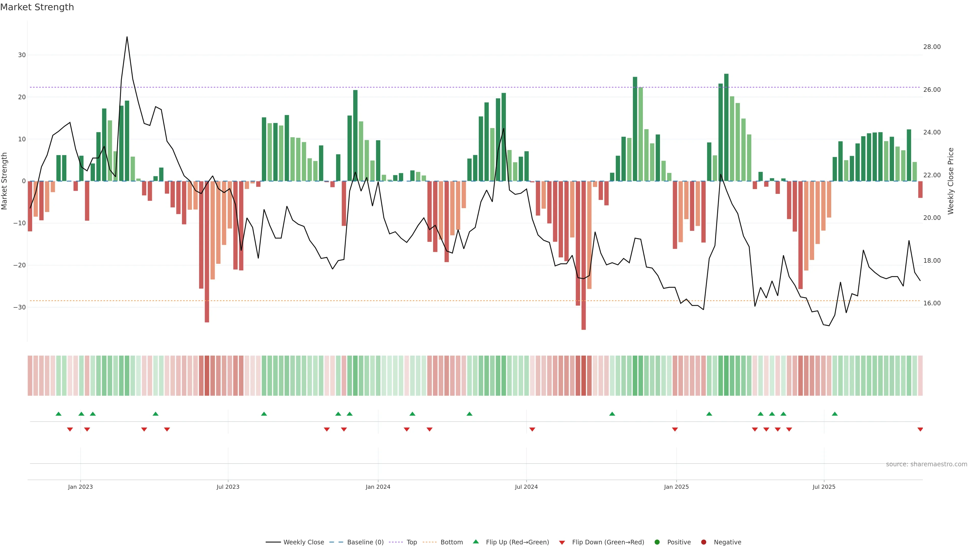The height and width of the screenshot is (551, 980).
Task: Click the Jul 2023 x-axis label
Action: click(228, 487)
